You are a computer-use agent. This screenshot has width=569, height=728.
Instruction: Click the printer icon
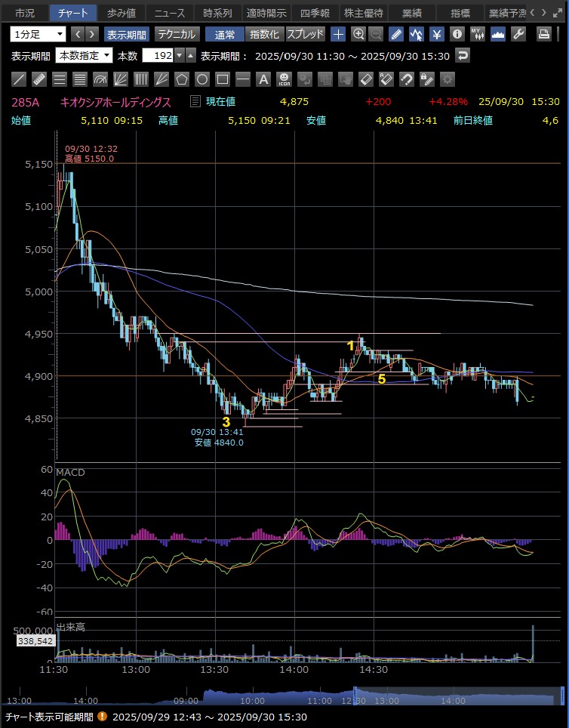point(543,34)
